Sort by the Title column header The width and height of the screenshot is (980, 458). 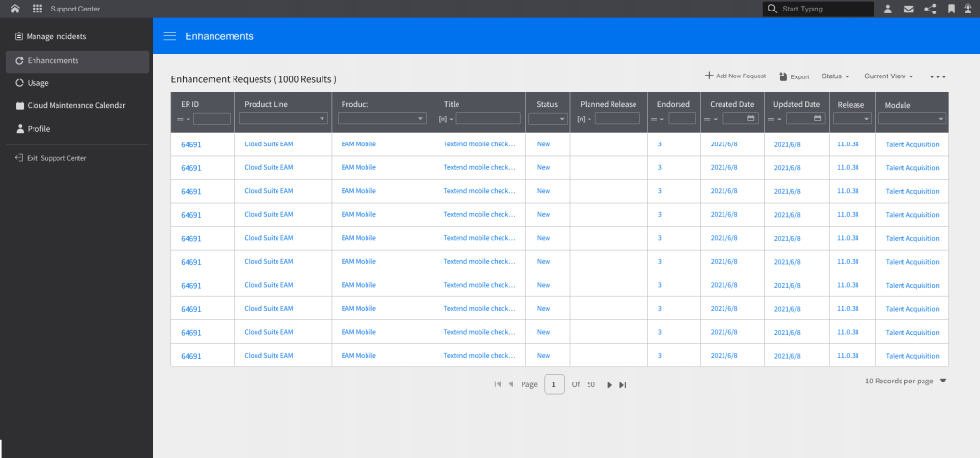click(452, 104)
